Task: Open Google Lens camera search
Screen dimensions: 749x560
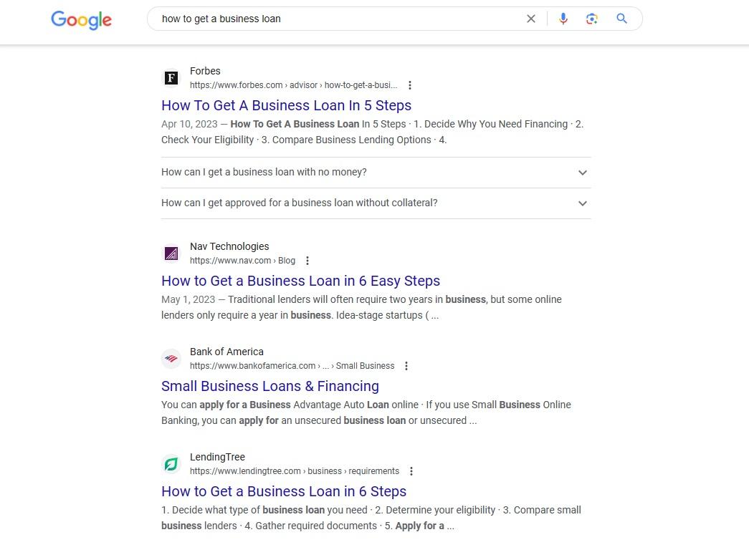Action: click(x=592, y=19)
